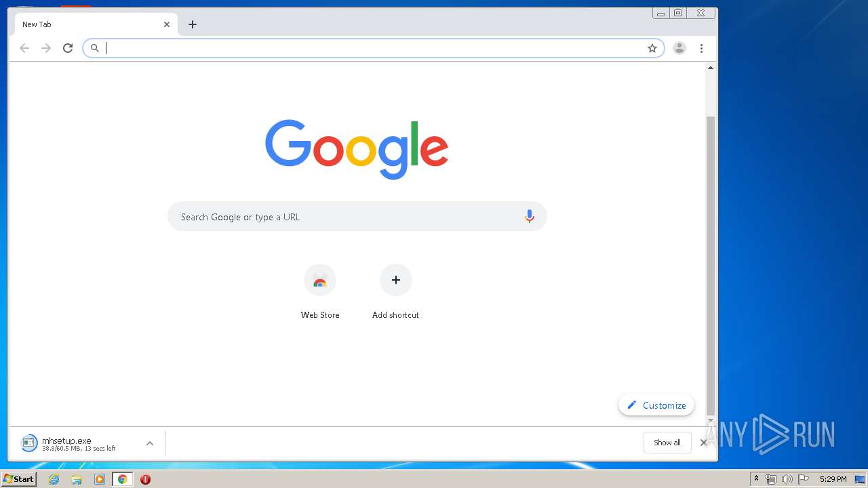This screenshot has height=488, width=868.
Task: Close the New Tab tab
Action: 167,24
